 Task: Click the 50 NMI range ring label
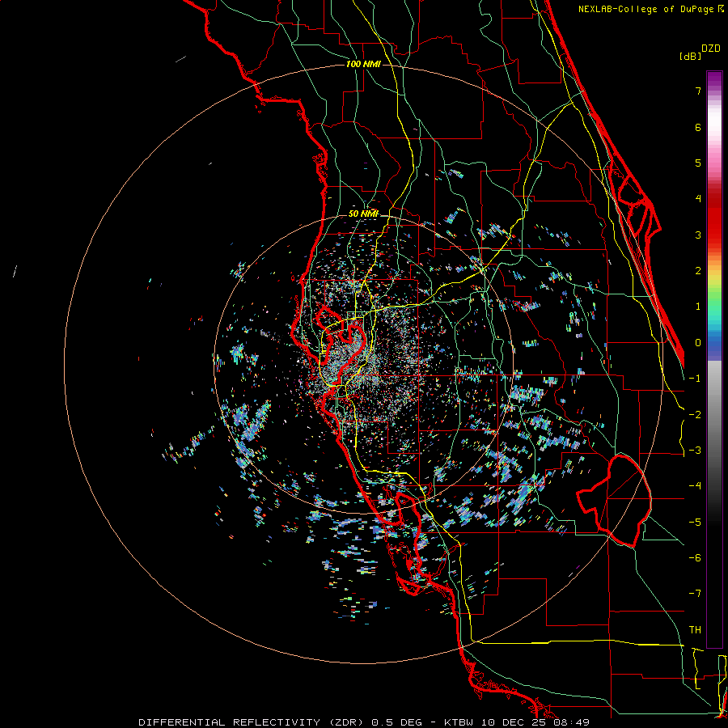coord(363,214)
